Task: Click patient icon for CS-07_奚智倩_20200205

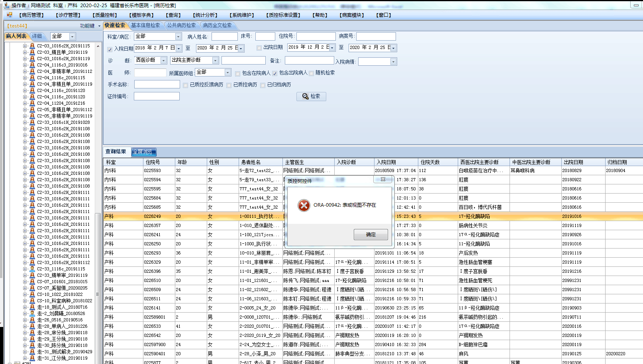Action: pos(32,288)
